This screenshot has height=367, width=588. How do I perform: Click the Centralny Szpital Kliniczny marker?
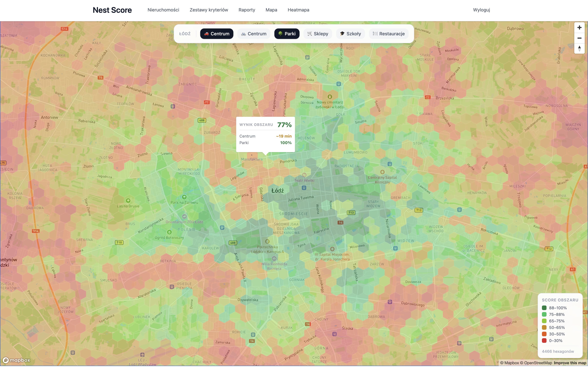pos(382,172)
